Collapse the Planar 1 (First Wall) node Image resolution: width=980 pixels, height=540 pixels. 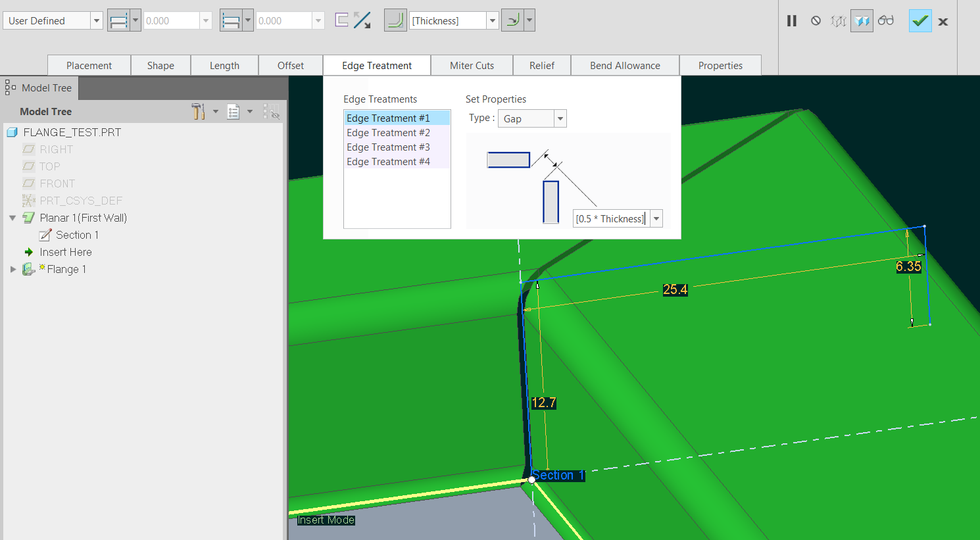coord(12,218)
